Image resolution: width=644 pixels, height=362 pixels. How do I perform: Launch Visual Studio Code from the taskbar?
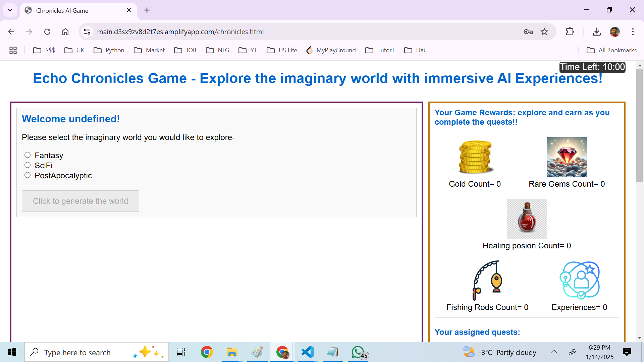point(307,352)
